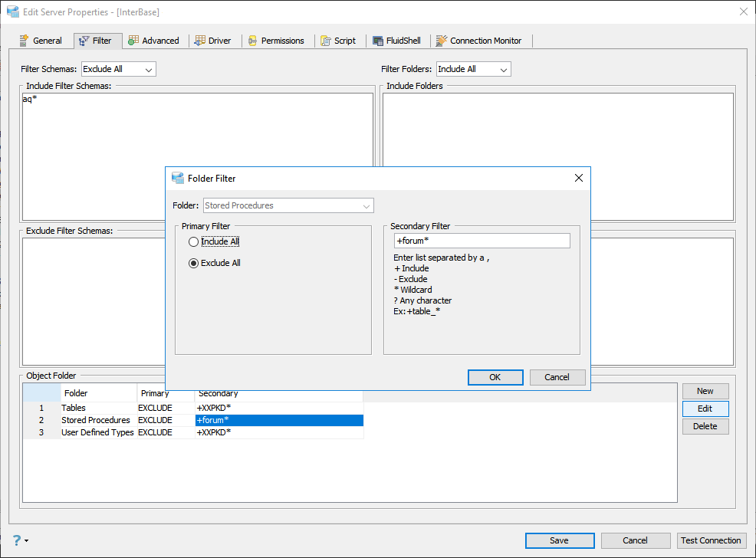Click the Test Connection button
Screen dimensions: 756x558
[x=712, y=540]
